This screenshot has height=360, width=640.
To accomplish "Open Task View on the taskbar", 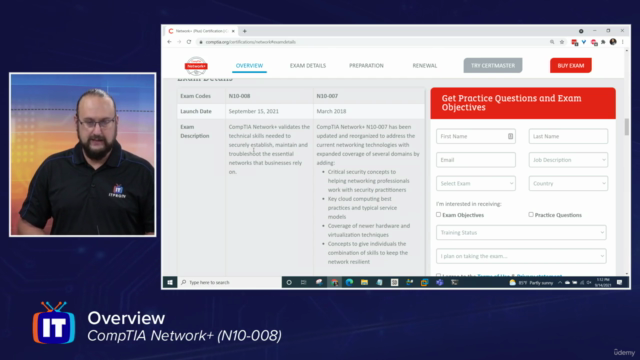I will [x=304, y=282].
